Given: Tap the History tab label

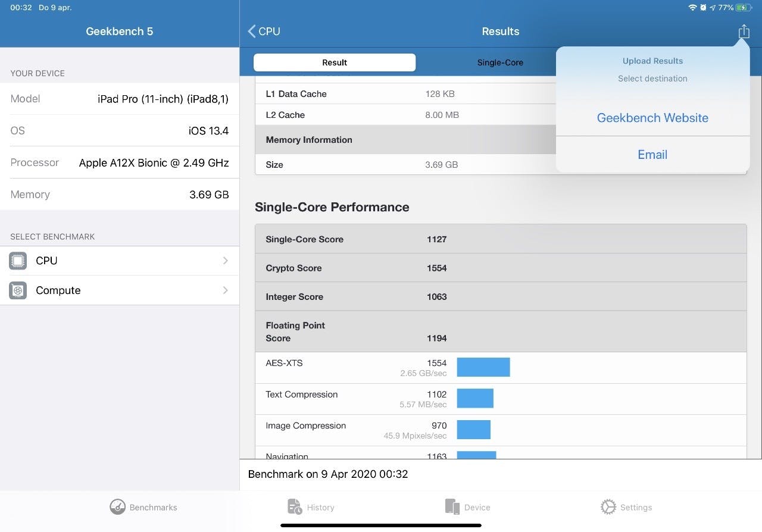Looking at the screenshot, I should pos(321,508).
